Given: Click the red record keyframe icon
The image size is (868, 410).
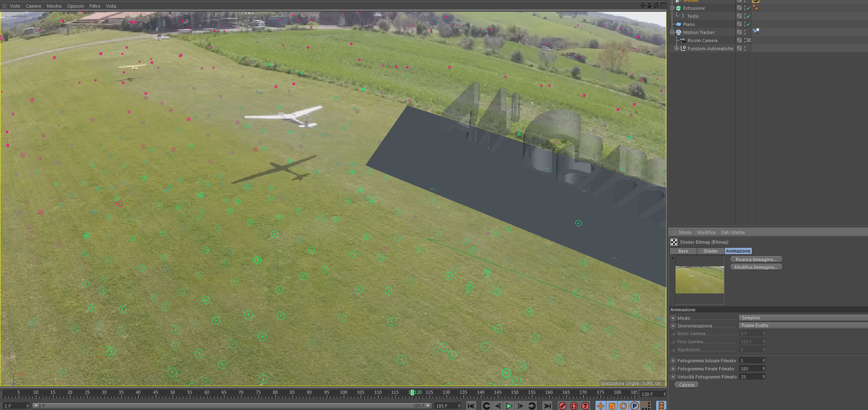Looking at the screenshot, I should point(562,406).
